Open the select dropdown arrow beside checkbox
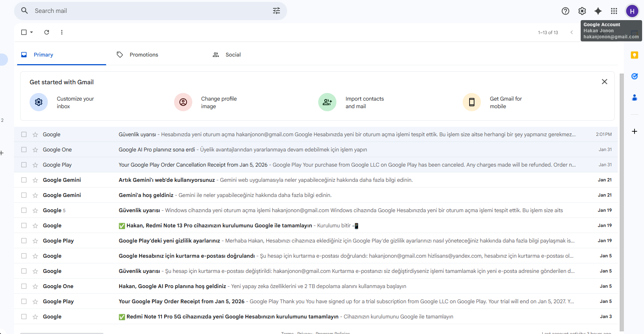 click(31, 32)
